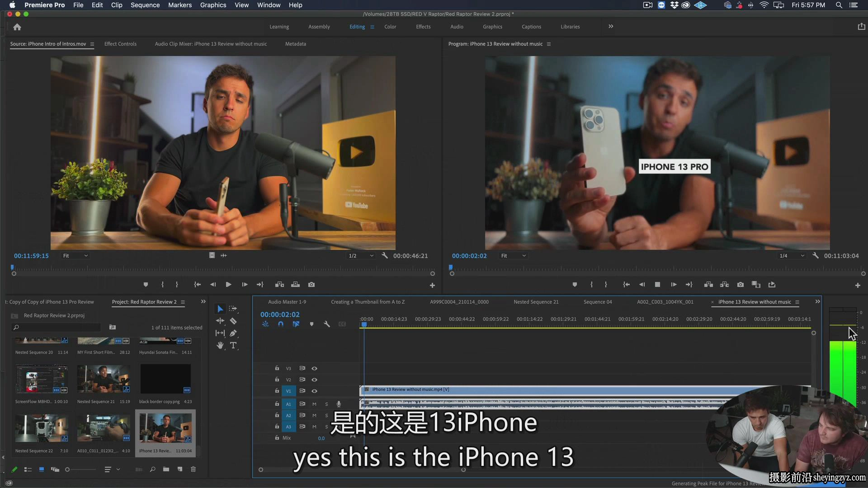Screen dimensions: 868x488
Task: Switch to Nested Sequence 21 timeline tab
Action: (536, 302)
